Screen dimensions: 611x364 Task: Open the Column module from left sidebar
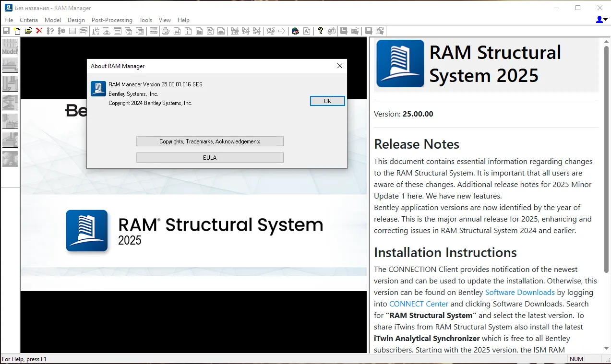(x=10, y=83)
